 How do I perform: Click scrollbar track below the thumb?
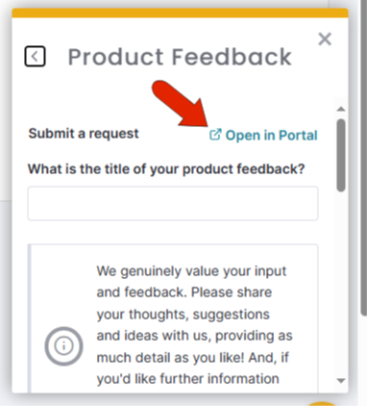point(341,283)
